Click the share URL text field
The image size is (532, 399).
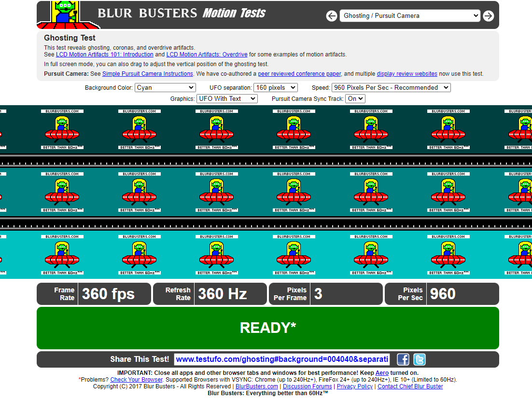pos(281,359)
